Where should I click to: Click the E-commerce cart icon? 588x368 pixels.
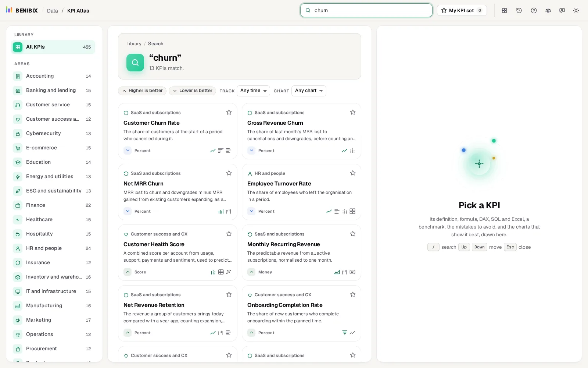tap(18, 148)
